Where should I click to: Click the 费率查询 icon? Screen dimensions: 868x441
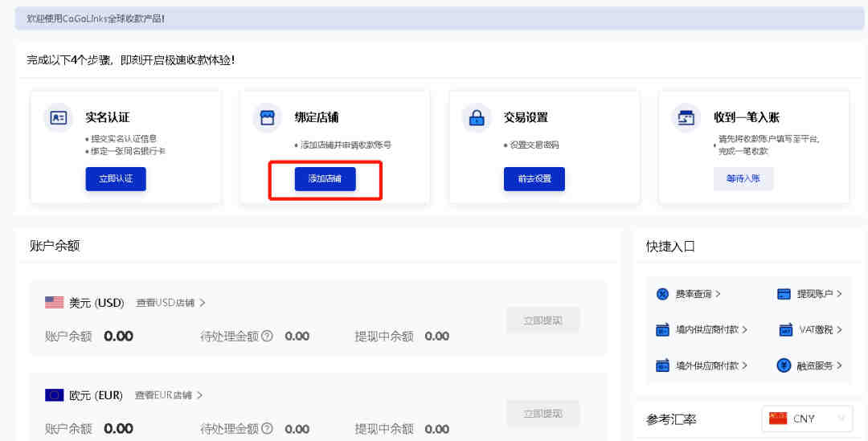pyautogui.click(x=663, y=294)
